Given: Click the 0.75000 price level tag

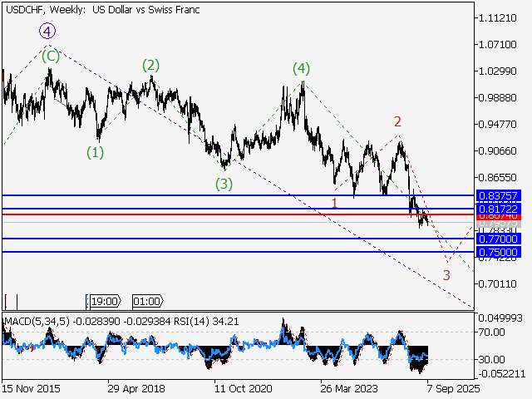Looking at the screenshot, I should pos(499,252).
